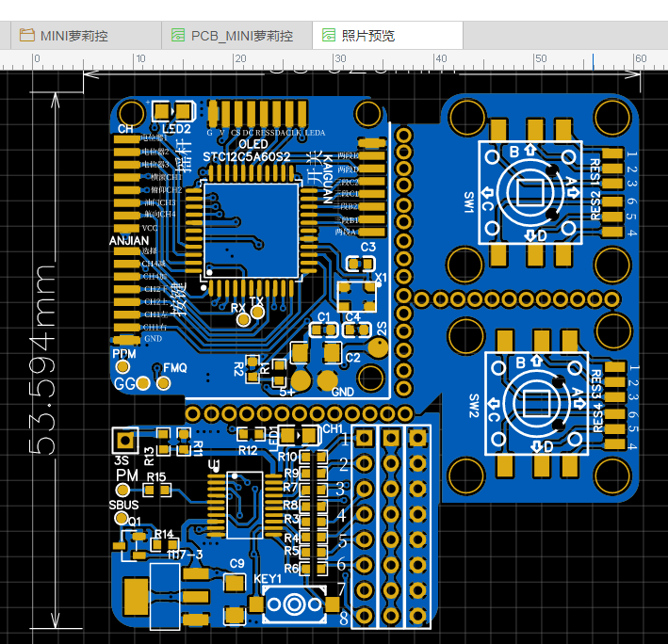
Task: Click the folder icon on MINI萝莉控 tab
Action: click(25, 36)
